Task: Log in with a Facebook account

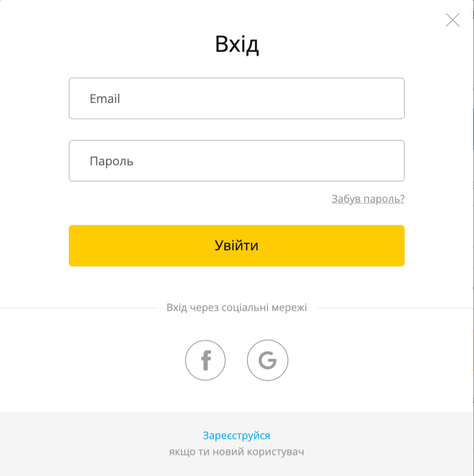Action: pos(205,360)
